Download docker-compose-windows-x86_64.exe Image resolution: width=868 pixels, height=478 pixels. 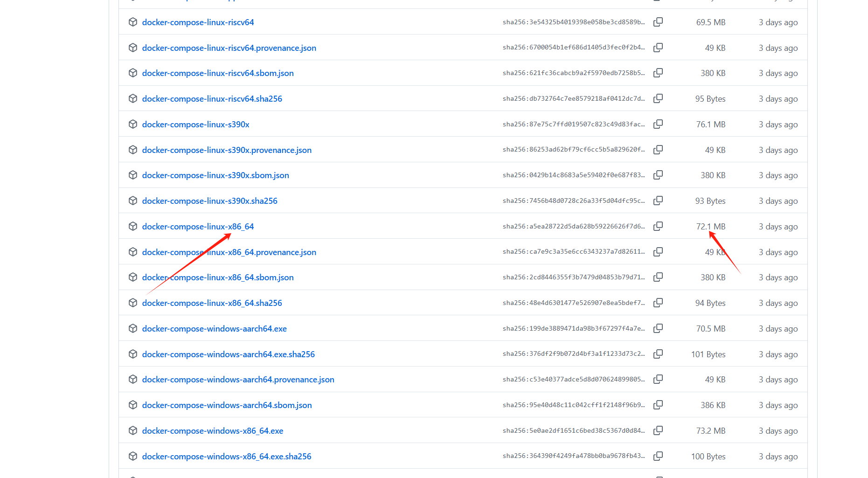point(213,431)
